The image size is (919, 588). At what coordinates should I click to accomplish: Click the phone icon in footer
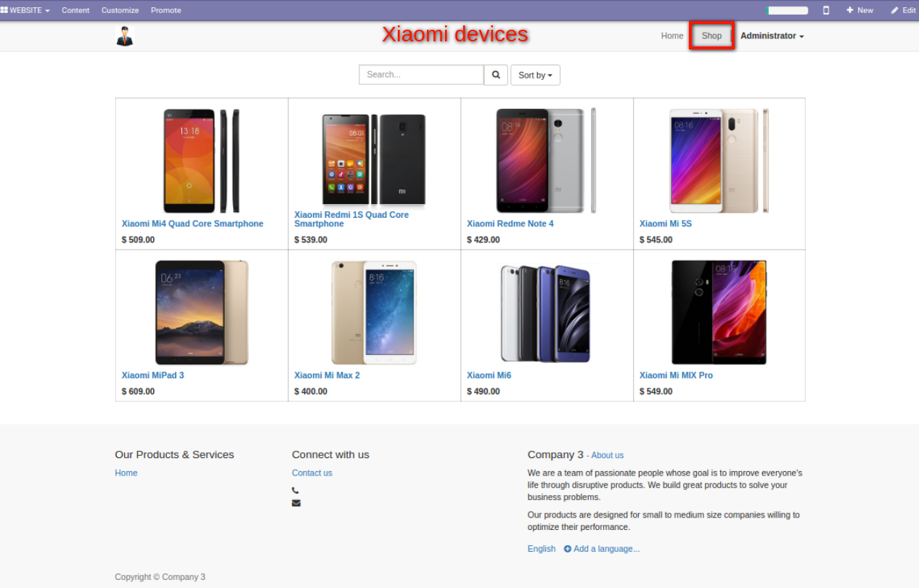[295, 491]
